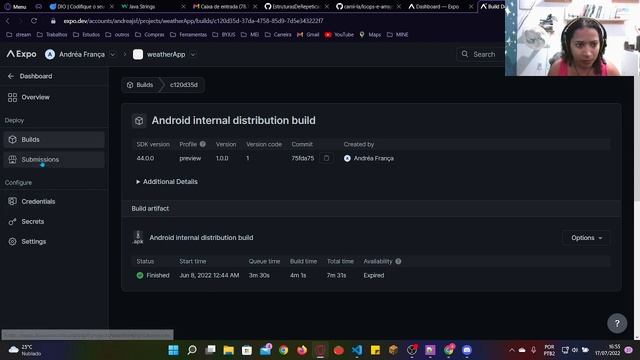Image resolution: width=640 pixels, height=360 pixels.
Task: Click Andréa França creator name
Action: 373,158
